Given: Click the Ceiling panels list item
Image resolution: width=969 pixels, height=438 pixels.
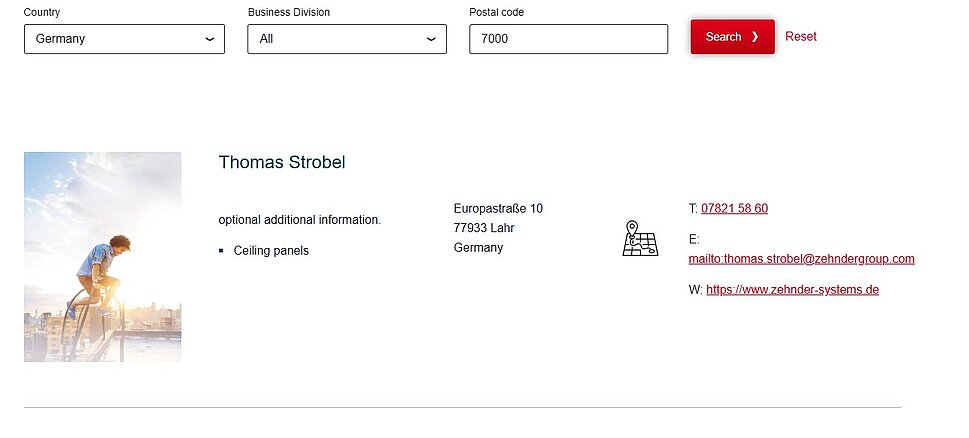Looking at the screenshot, I should (x=271, y=251).
